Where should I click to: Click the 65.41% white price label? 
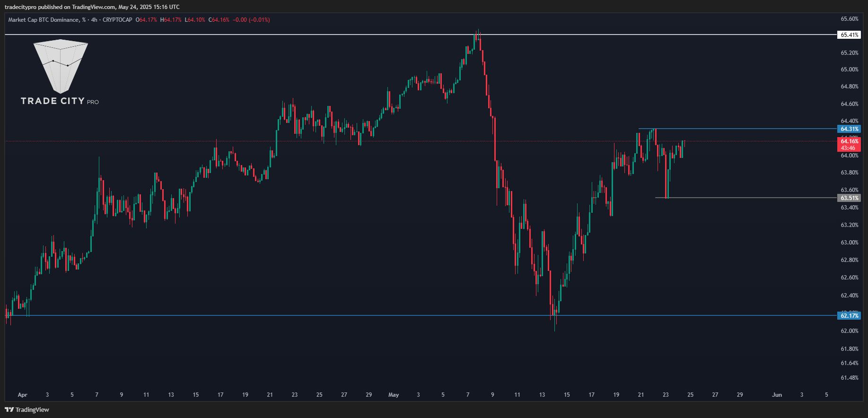click(849, 35)
